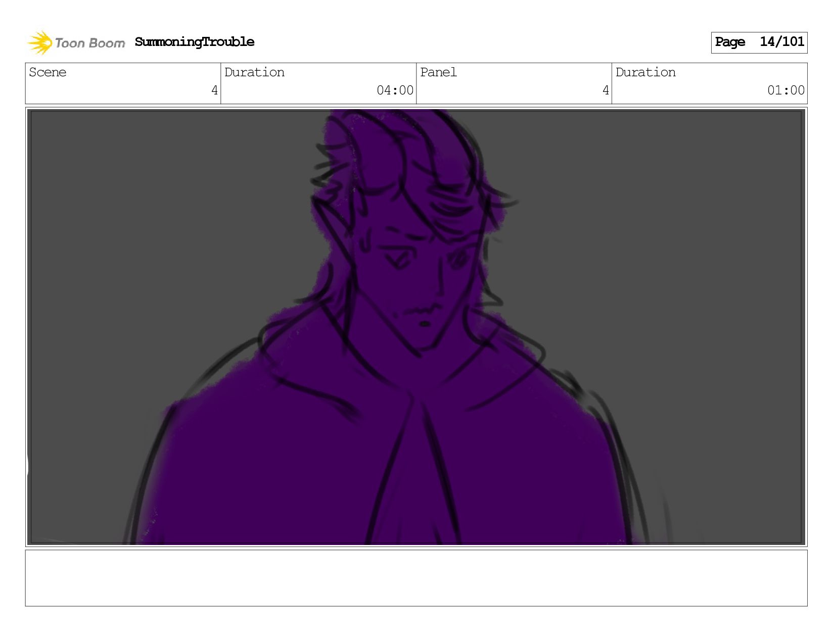834x644 pixels.
Task: Select the Scene label cell
Action: pos(123,83)
